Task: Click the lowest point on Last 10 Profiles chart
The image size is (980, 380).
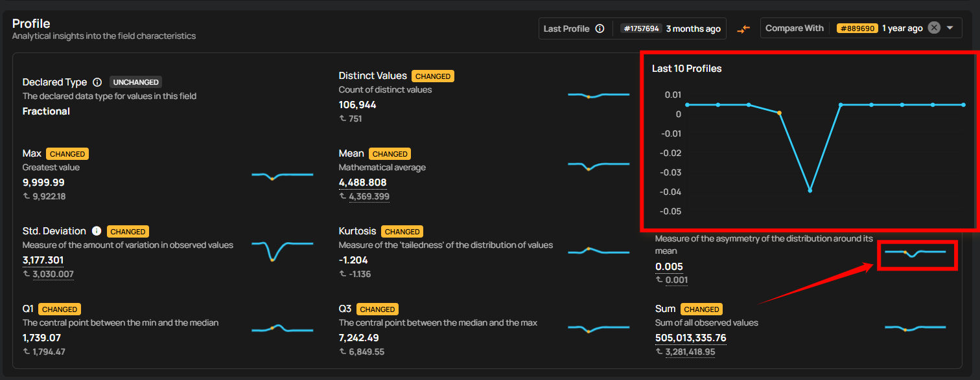Action: (810, 190)
